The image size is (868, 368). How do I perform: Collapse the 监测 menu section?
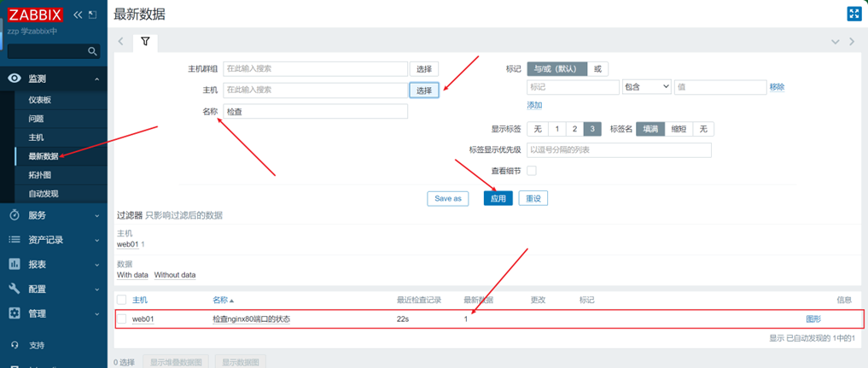[97, 79]
